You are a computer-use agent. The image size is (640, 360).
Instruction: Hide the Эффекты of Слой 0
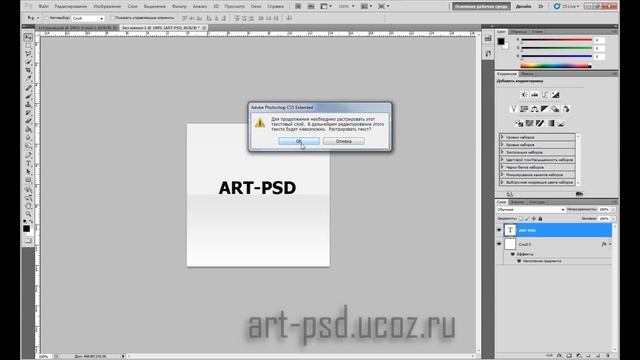click(513, 254)
